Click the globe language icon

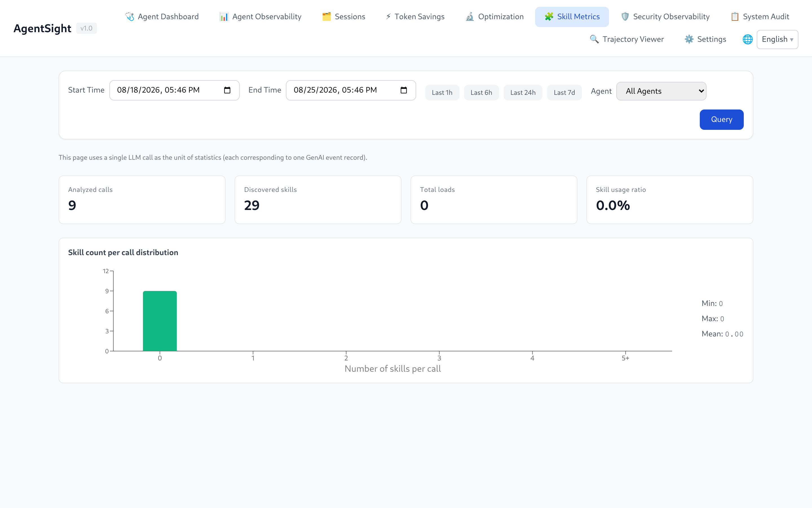pos(748,39)
